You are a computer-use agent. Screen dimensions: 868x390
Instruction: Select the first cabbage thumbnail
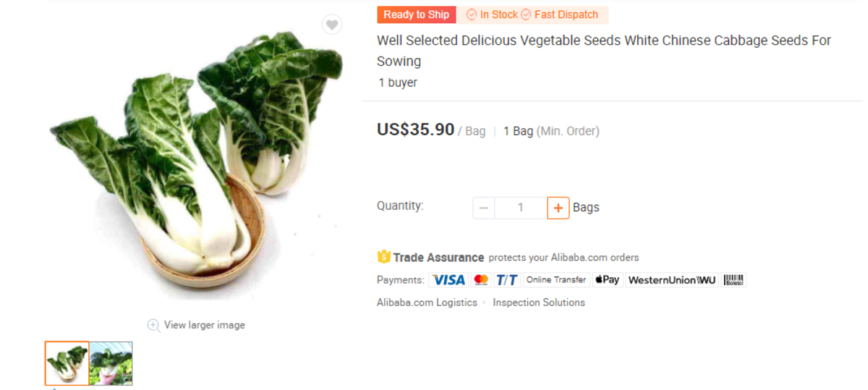coord(67,363)
